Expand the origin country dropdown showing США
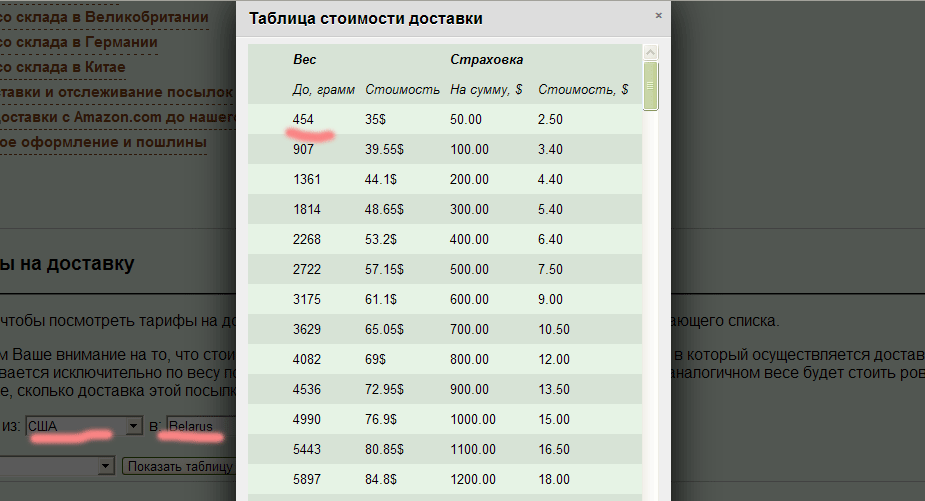Image resolution: width=925 pixels, height=501 pixels. pos(134,427)
